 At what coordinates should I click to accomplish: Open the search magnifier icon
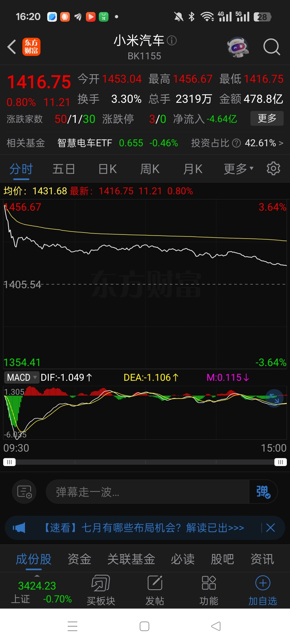pyautogui.click(x=271, y=47)
